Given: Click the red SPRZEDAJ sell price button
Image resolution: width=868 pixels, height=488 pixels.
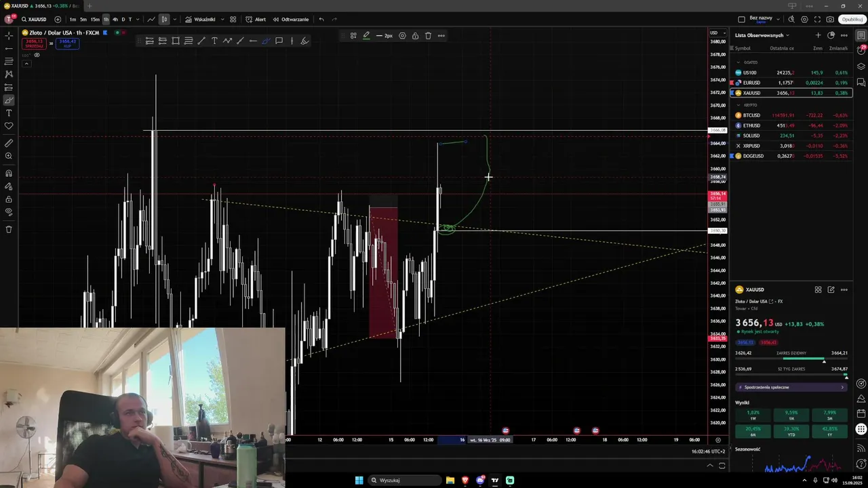Looking at the screenshot, I should 33,43.
